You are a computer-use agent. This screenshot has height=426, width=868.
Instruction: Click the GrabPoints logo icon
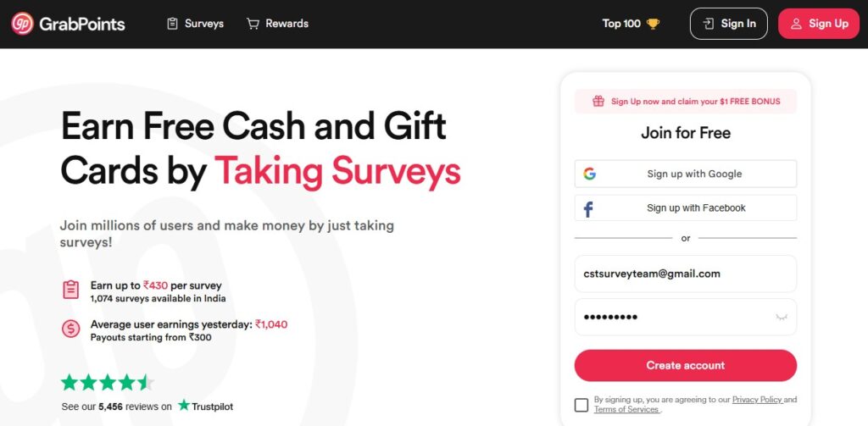(x=23, y=24)
